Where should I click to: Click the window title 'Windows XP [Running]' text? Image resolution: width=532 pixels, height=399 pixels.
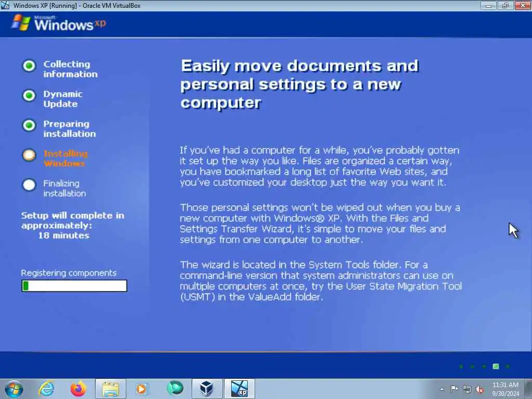click(45, 5)
